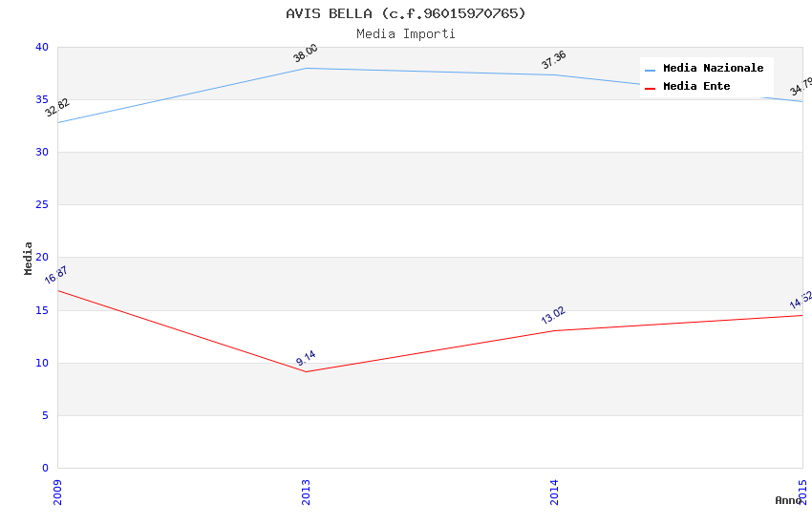Select the 25 y-axis tick label
Image resolution: width=812 pixels, height=525 pixels.
pos(41,205)
